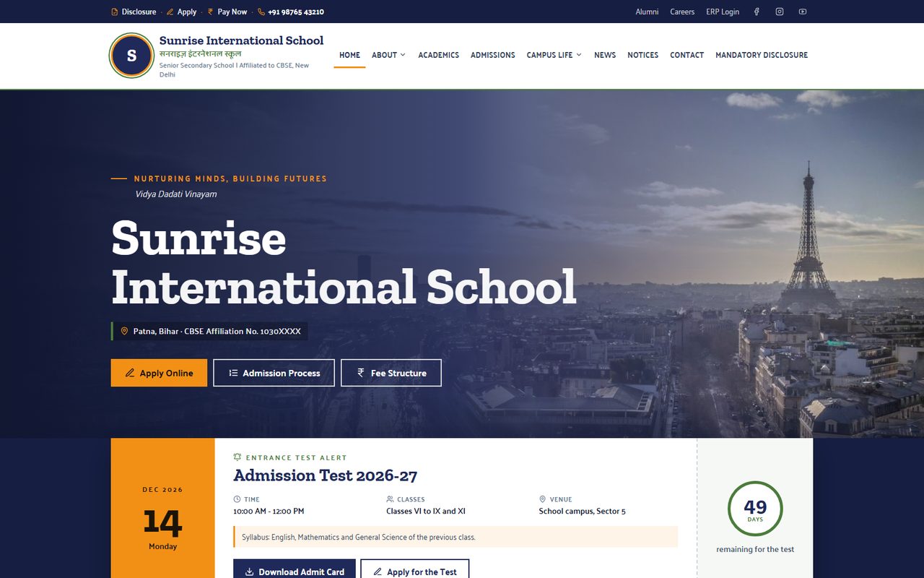924x578 pixels.
Task: Open the Alumni link
Action: point(647,12)
